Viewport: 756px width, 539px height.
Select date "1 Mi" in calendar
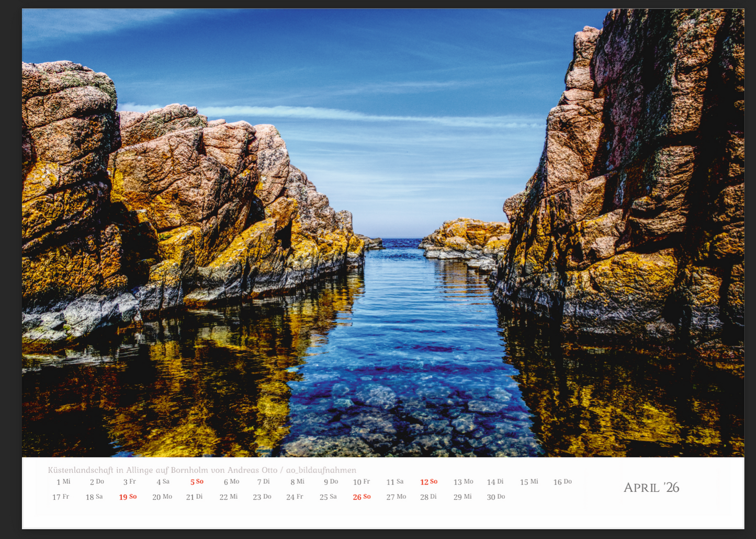click(x=63, y=482)
